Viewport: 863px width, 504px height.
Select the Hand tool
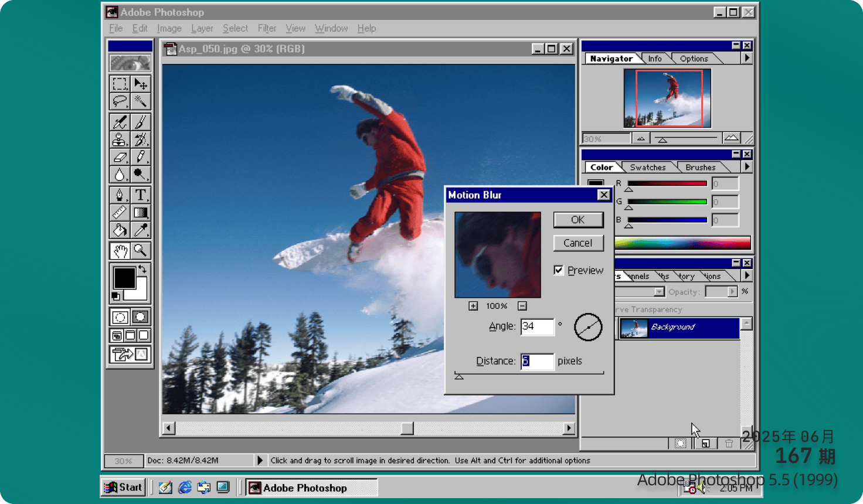pos(120,251)
